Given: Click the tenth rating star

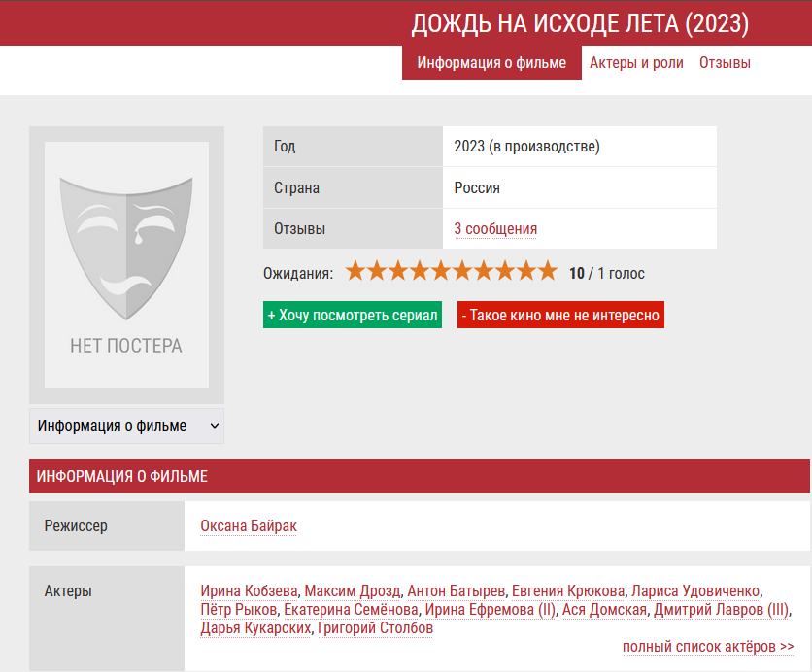Looking at the screenshot, I should click(x=548, y=271).
